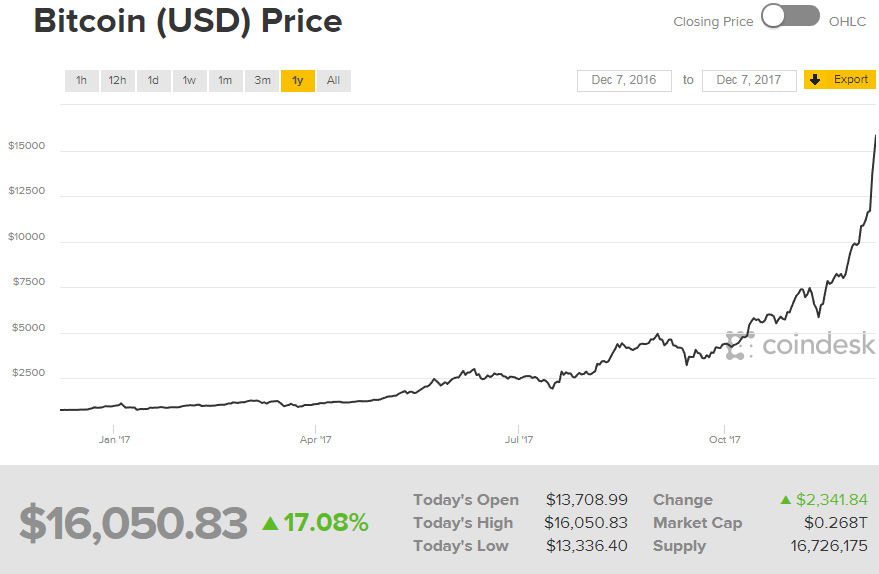879x574 pixels.
Task: Click the CoinDesk watermark logo
Action: [801, 345]
